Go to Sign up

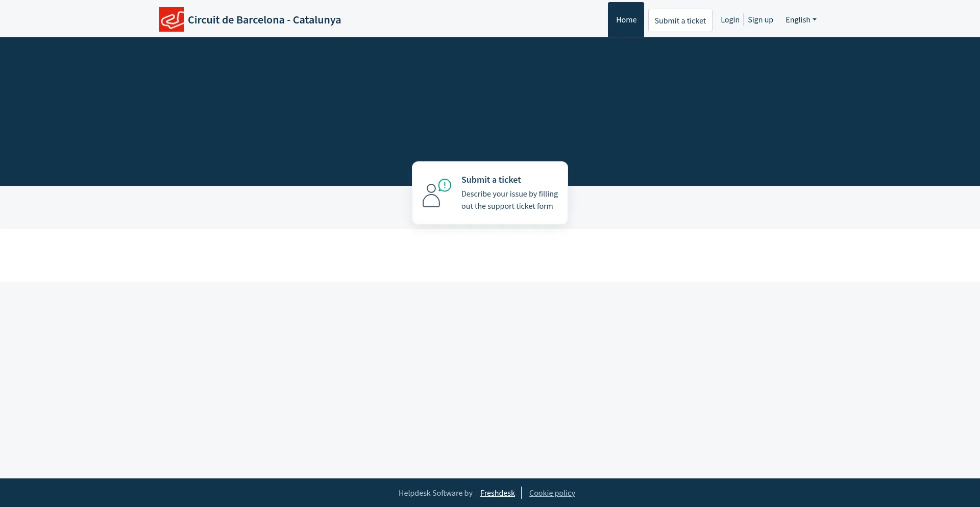click(760, 20)
